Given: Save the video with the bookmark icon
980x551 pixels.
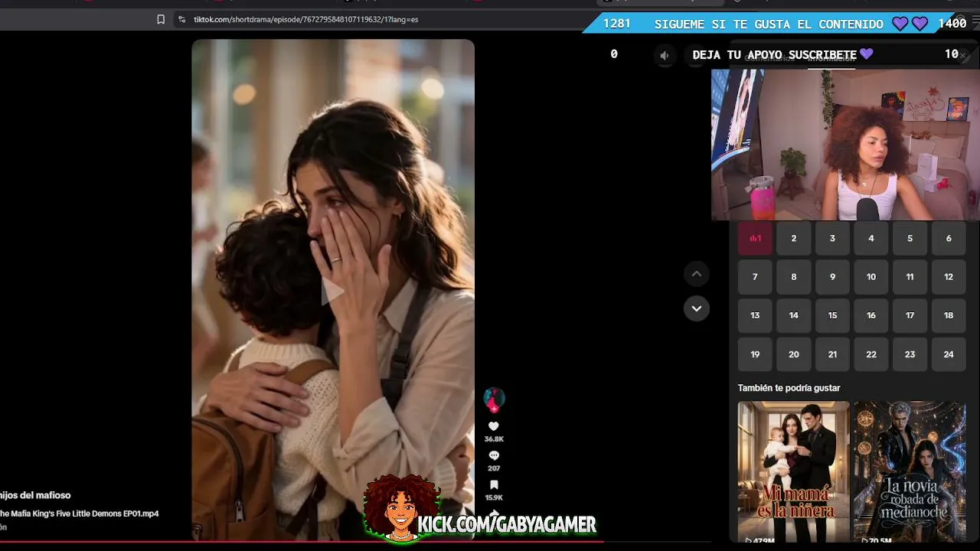Looking at the screenshot, I should click(x=494, y=484).
